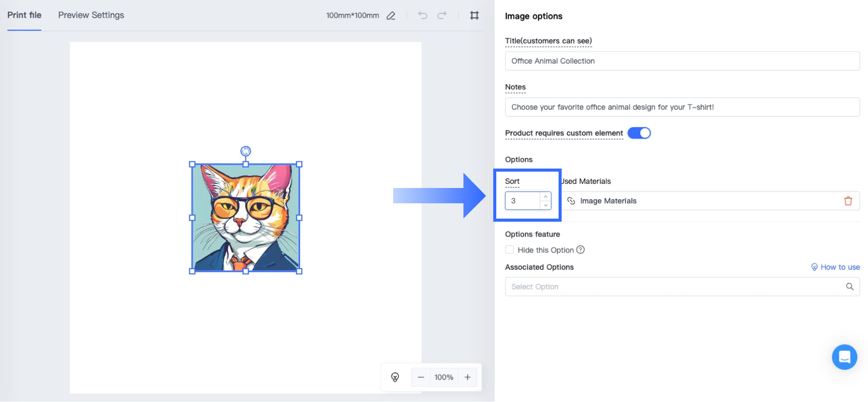
Task: Click the Image options heading
Action: click(x=534, y=16)
